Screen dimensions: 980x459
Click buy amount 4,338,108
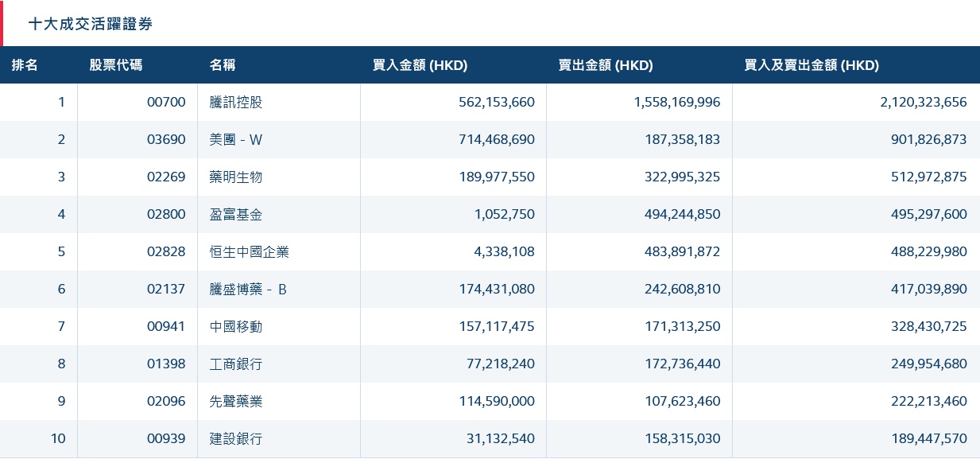[x=503, y=251]
